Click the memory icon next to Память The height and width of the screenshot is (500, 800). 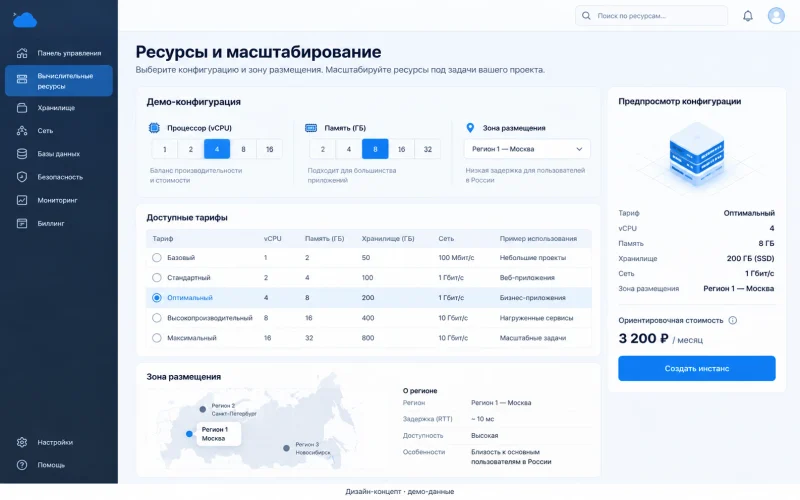[311, 128]
